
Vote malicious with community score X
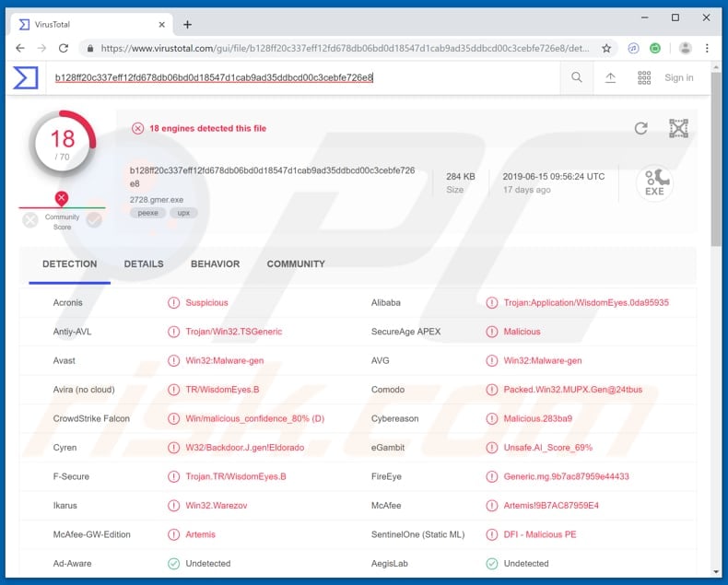click(30, 219)
